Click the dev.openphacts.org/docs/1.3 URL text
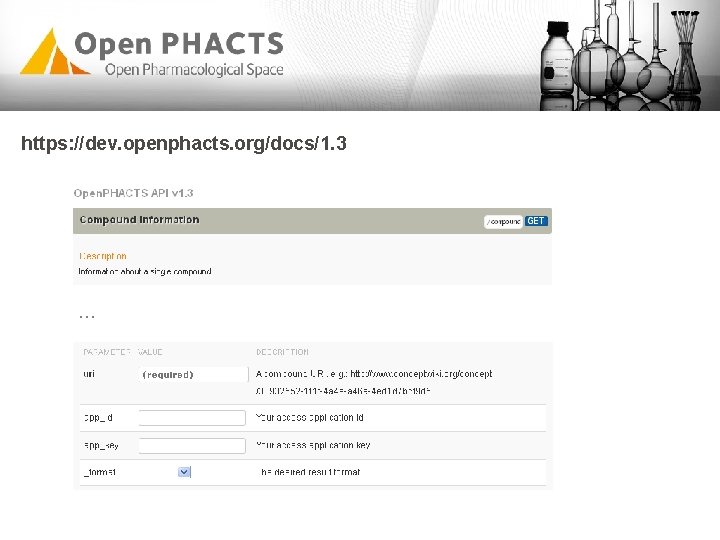This screenshot has height=540, width=720. pyautogui.click(x=184, y=143)
